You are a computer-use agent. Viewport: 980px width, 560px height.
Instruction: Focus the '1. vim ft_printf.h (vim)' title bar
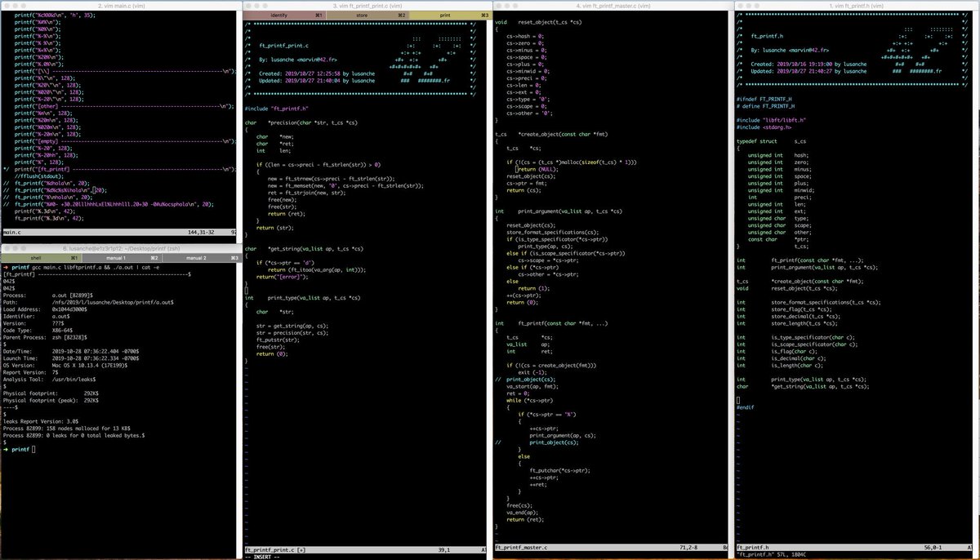point(856,5)
